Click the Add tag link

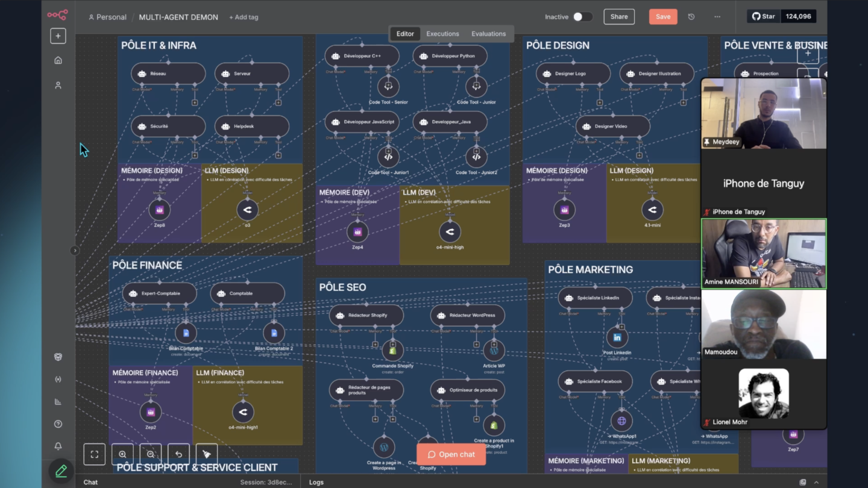coord(244,17)
